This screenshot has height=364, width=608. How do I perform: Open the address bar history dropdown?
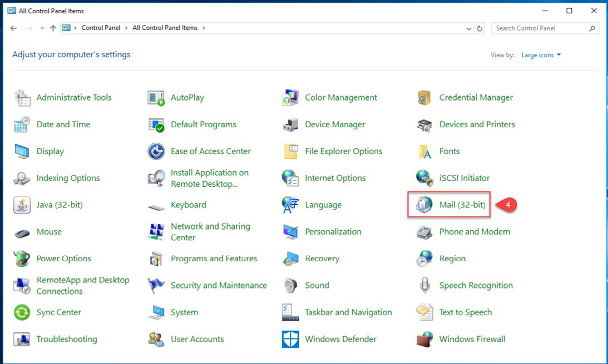click(469, 28)
